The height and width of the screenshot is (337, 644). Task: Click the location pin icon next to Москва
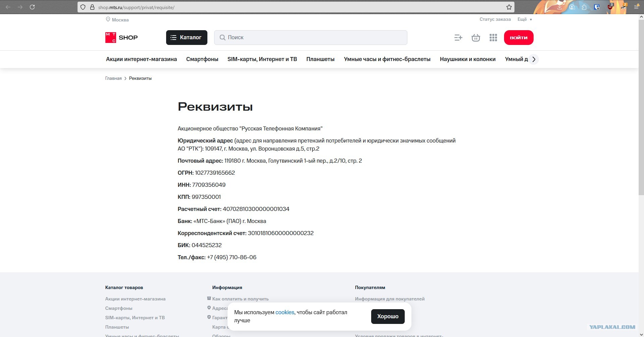click(108, 19)
